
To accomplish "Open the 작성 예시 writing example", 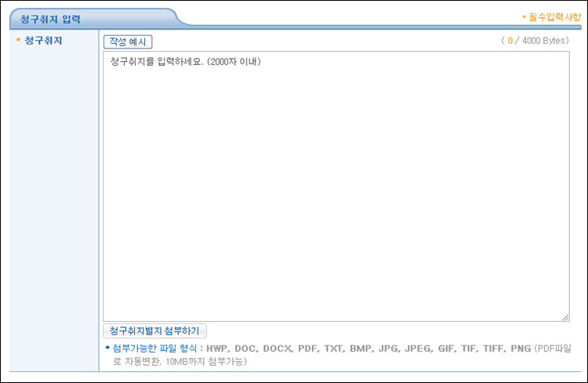I will click(128, 42).
